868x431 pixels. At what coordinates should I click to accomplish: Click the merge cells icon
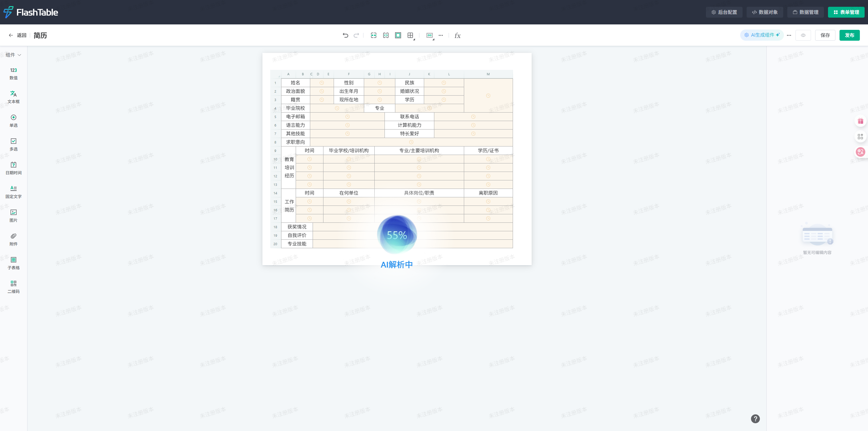pyautogui.click(x=374, y=35)
